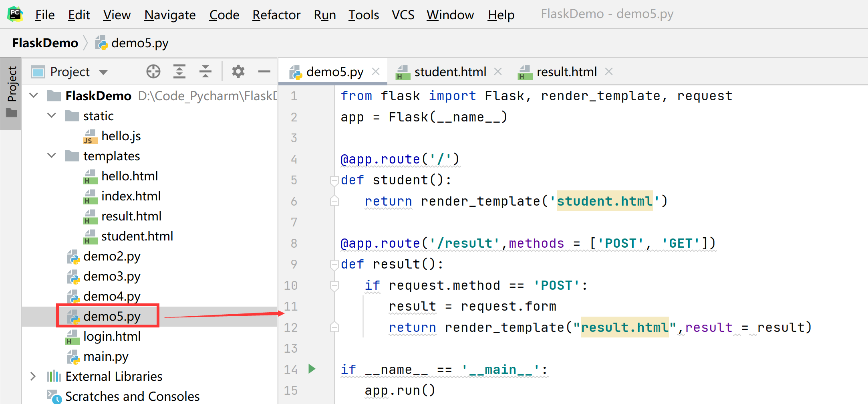The height and width of the screenshot is (404, 868).
Task: Collapse the templates folder
Action: (52, 156)
